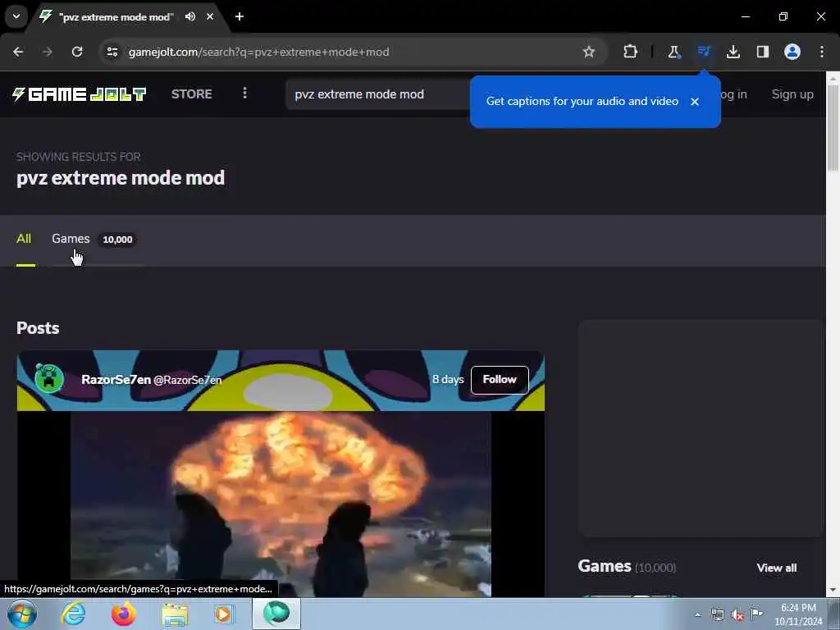Open Action Center flag icon
The image size is (840, 630).
tap(756, 614)
